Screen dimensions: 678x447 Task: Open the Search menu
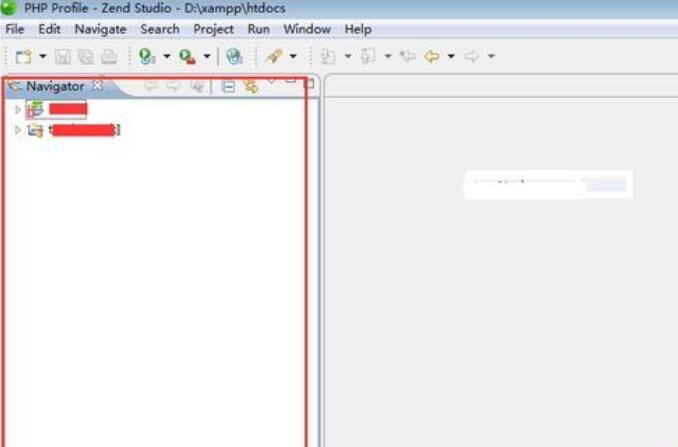(x=160, y=29)
